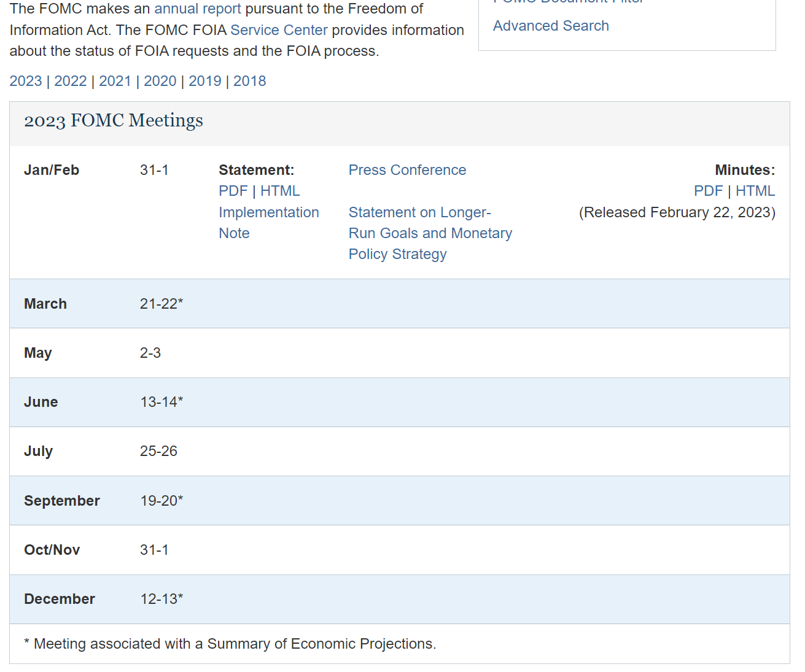Click the Oct/Nov 31-1 date

tap(154, 550)
